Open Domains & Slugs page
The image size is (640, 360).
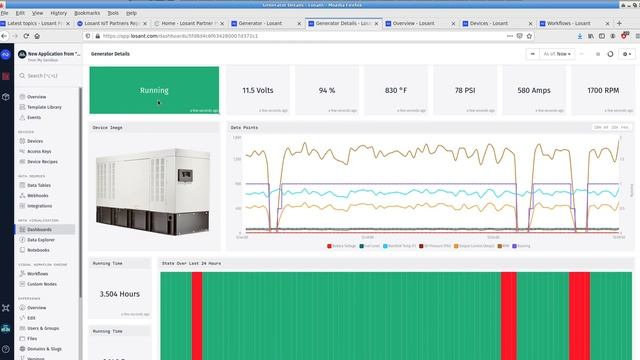click(44, 349)
